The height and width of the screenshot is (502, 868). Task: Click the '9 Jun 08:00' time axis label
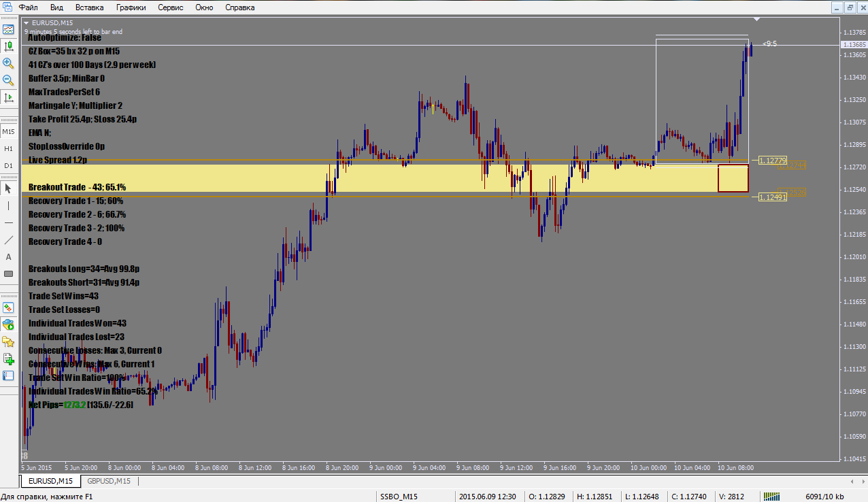click(472, 468)
